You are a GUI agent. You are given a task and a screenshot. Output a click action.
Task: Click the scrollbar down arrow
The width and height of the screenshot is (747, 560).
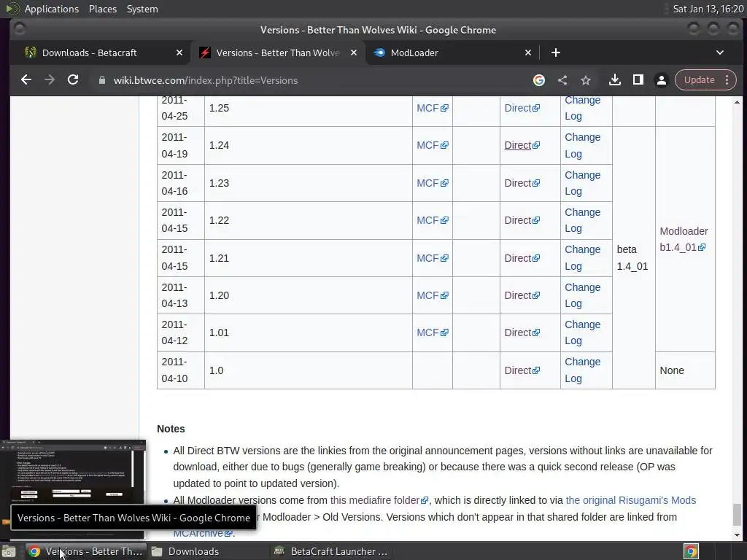coord(737,535)
